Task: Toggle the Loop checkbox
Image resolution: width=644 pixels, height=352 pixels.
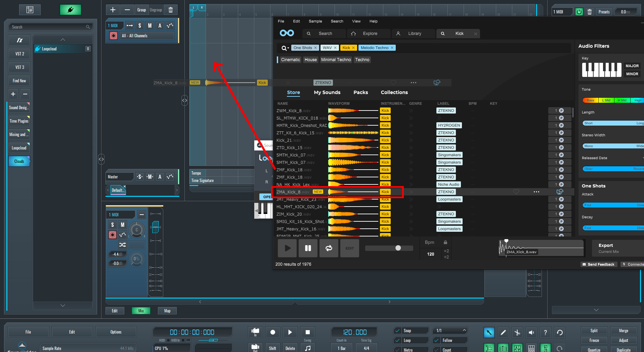Action: (x=398, y=340)
